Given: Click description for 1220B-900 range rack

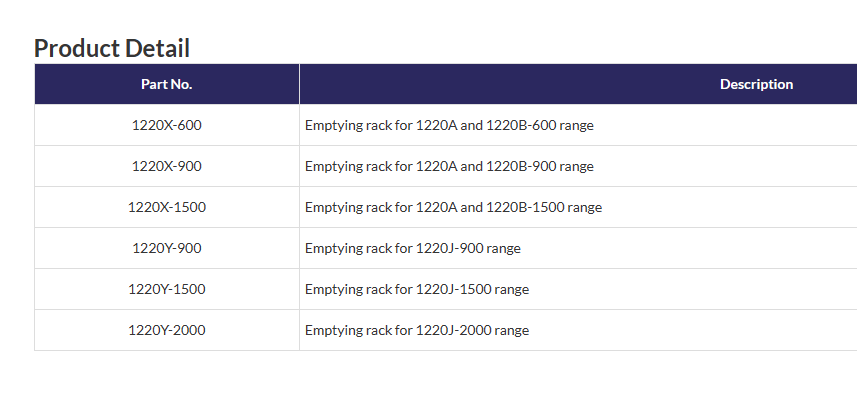Looking at the screenshot, I should 449,167.
